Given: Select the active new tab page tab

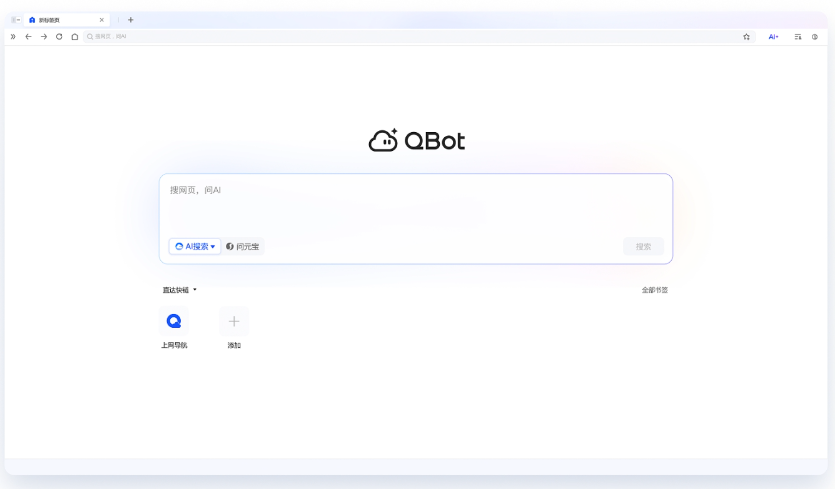Looking at the screenshot, I should coord(60,20).
